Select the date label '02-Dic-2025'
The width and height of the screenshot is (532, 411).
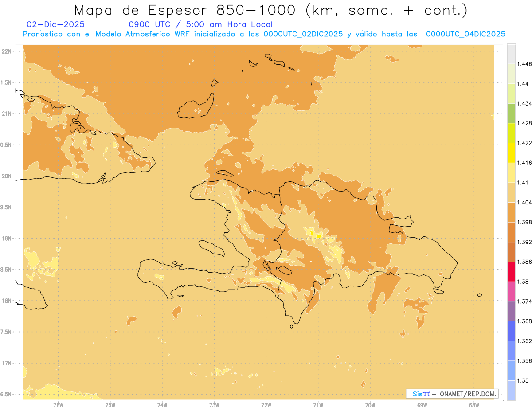(55, 24)
